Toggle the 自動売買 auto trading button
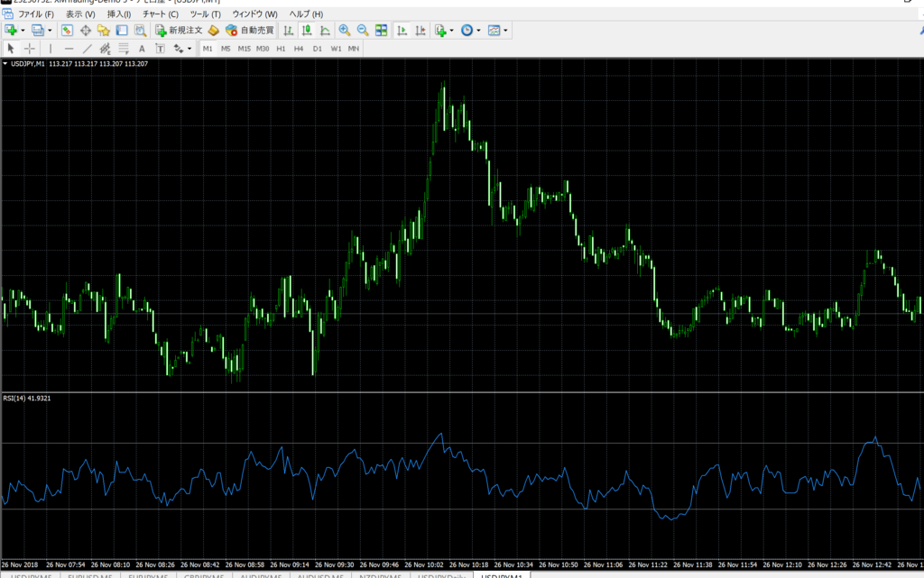Screen dimensions: 924x578 pyautogui.click(x=250, y=30)
